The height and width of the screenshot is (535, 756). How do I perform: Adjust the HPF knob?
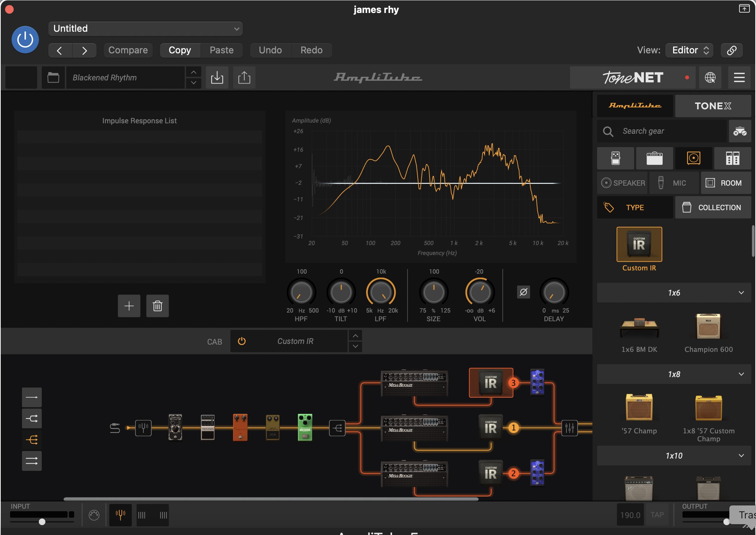(x=301, y=292)
